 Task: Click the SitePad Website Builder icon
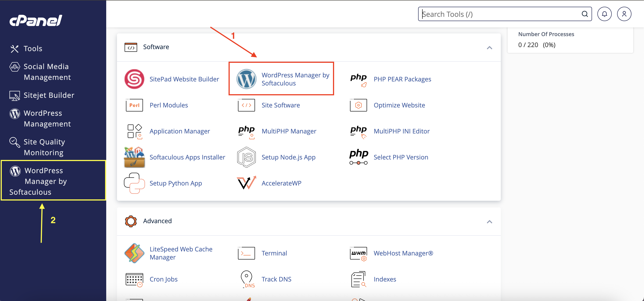134,79
